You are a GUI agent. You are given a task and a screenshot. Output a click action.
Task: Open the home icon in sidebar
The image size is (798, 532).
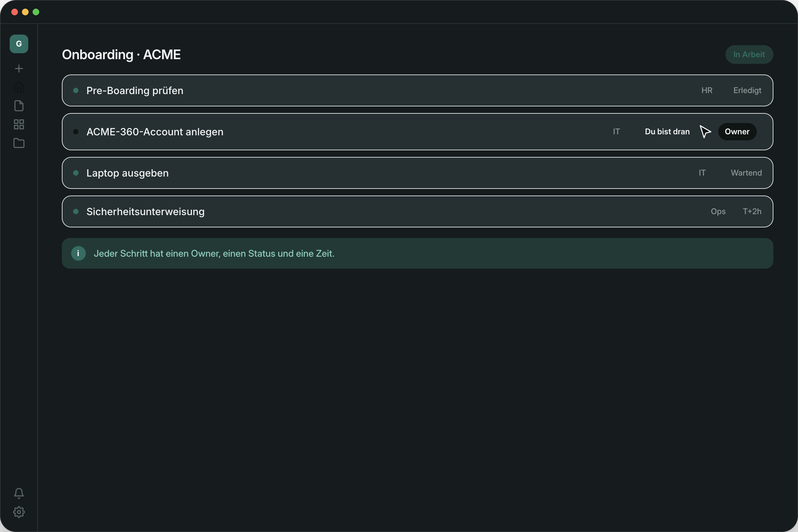[x=19, y=87]
